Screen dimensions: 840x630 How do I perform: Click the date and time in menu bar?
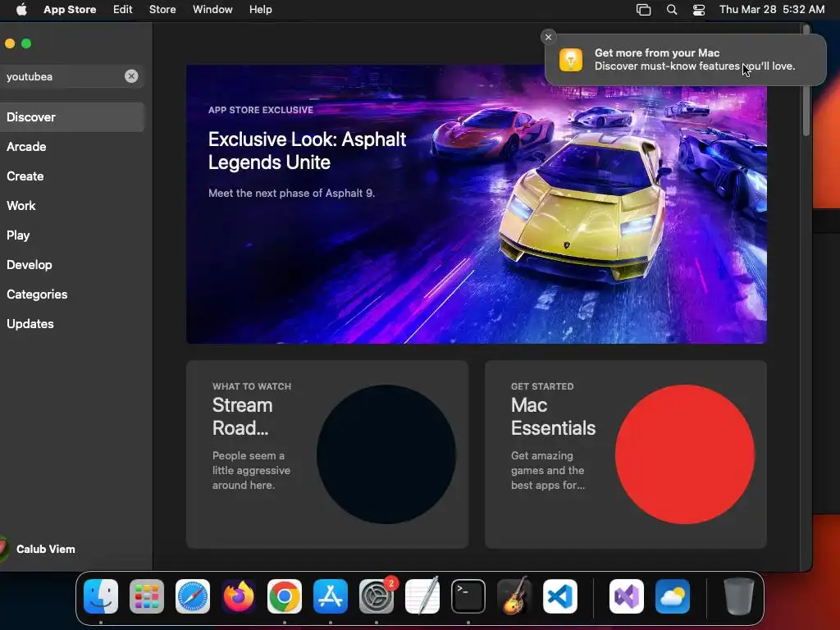point(772,10)
